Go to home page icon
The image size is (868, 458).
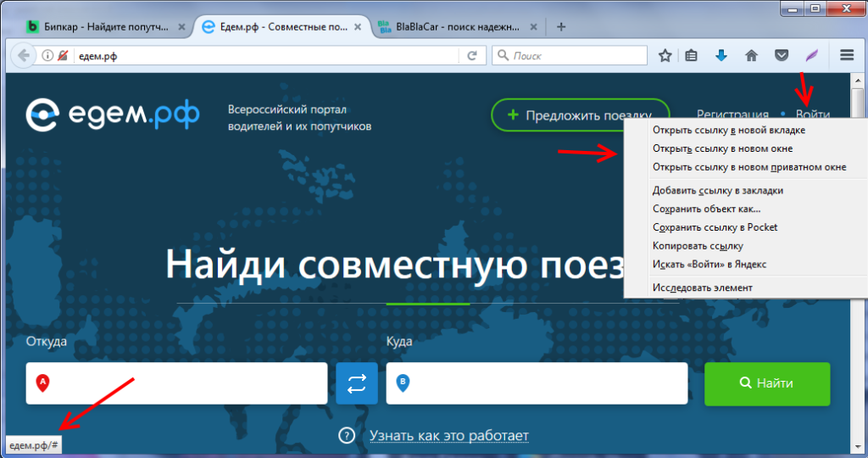pos(751,55)
